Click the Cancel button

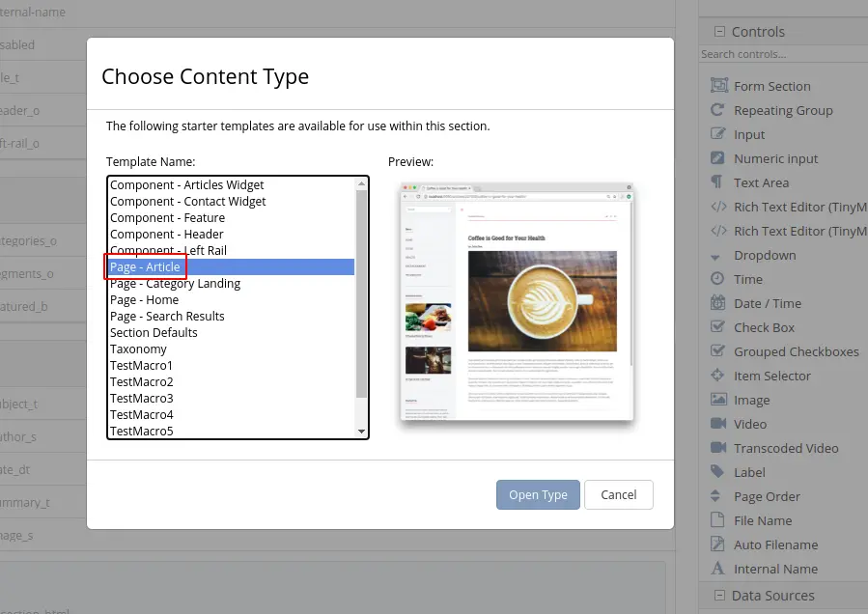click(x=619, y=495)
